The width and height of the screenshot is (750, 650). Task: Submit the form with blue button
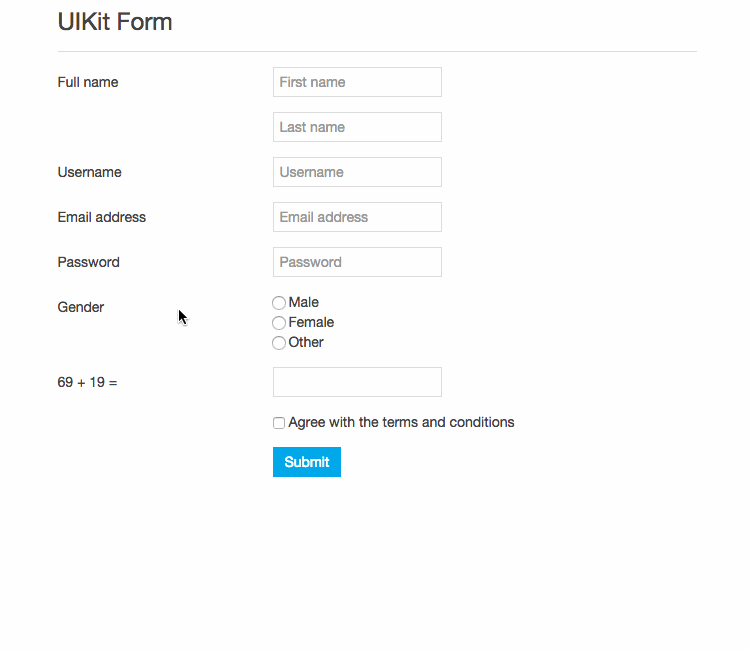[x=307, y=462]
